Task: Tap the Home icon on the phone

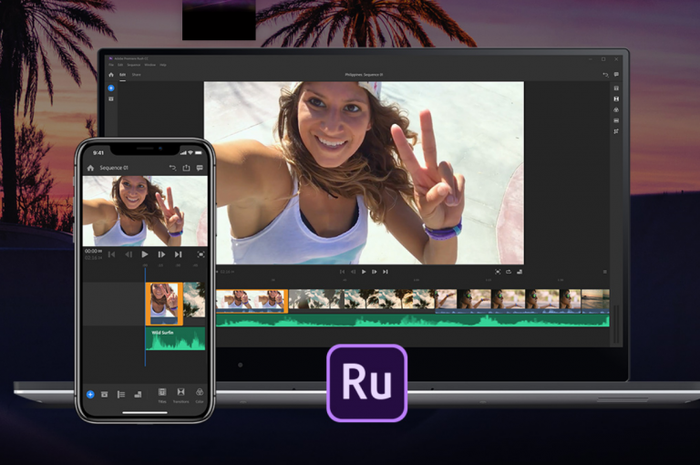Action: point(91,168)
